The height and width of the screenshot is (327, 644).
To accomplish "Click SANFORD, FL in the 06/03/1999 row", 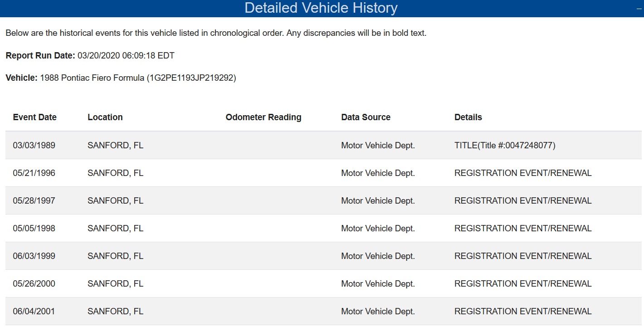I will [115, 256].
